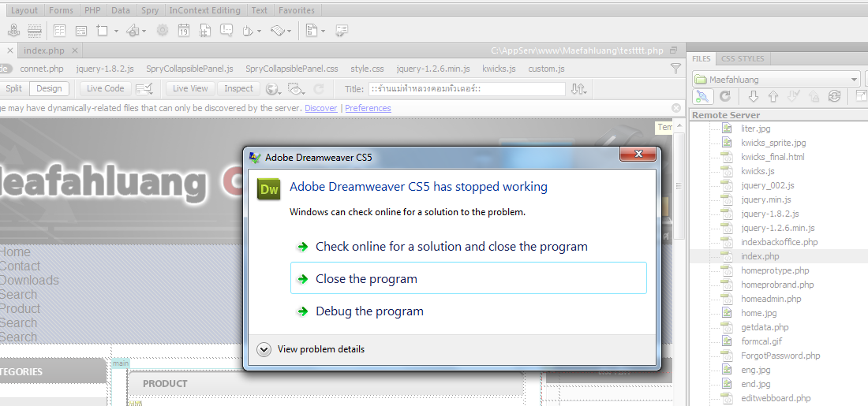Click the Put files up-arrow icon
This screenshot has height=406, width=868.
pyautogui.click(x=773, y=96)
